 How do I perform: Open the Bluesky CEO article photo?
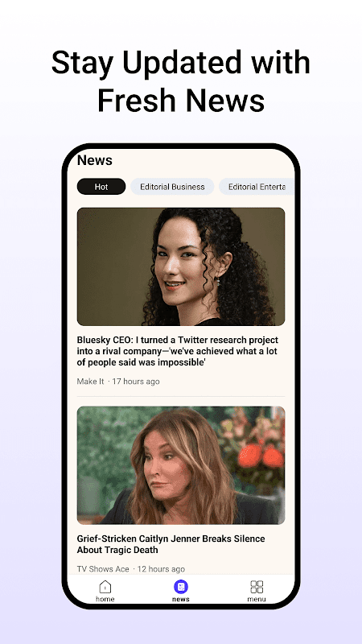[180, 266]
